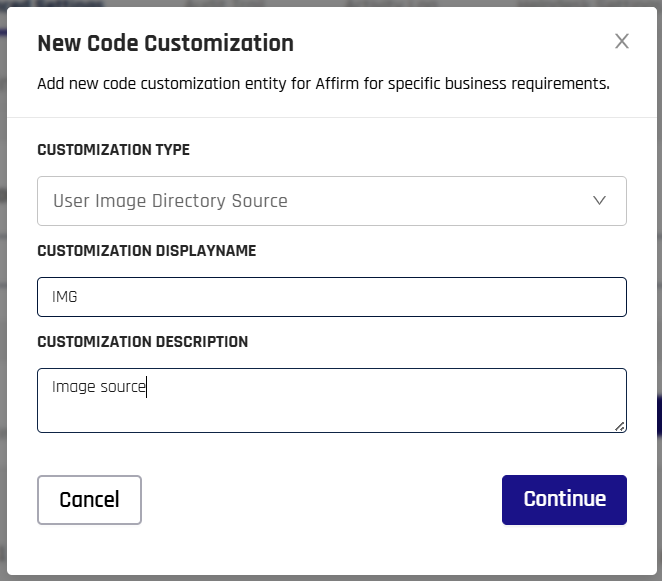Click the Customization Displayname input field
This screenshot has width=662, height=581.
click(x=331, y=297)
